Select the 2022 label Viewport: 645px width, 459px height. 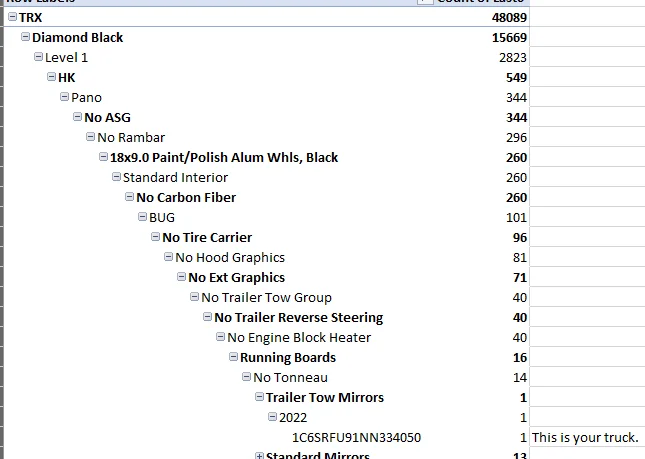[x=293, y=417]
